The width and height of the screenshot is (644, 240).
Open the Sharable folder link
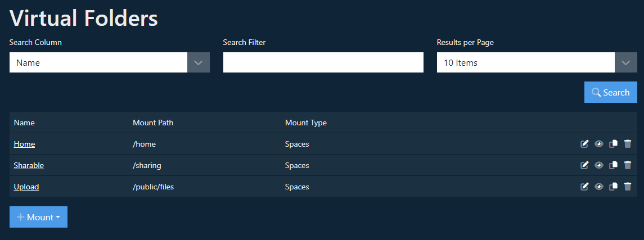click(x=29, y=165)
